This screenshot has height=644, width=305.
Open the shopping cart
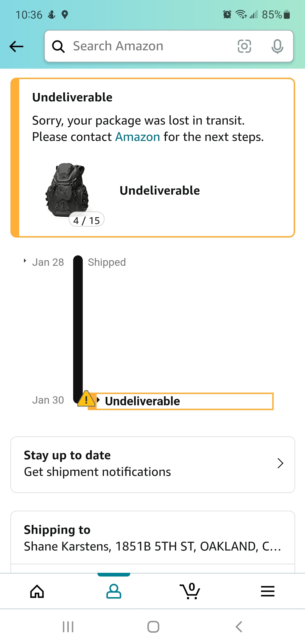190,591
